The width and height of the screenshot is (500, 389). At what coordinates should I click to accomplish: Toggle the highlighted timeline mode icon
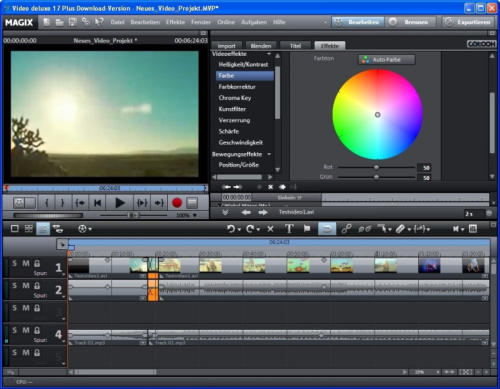43,229
